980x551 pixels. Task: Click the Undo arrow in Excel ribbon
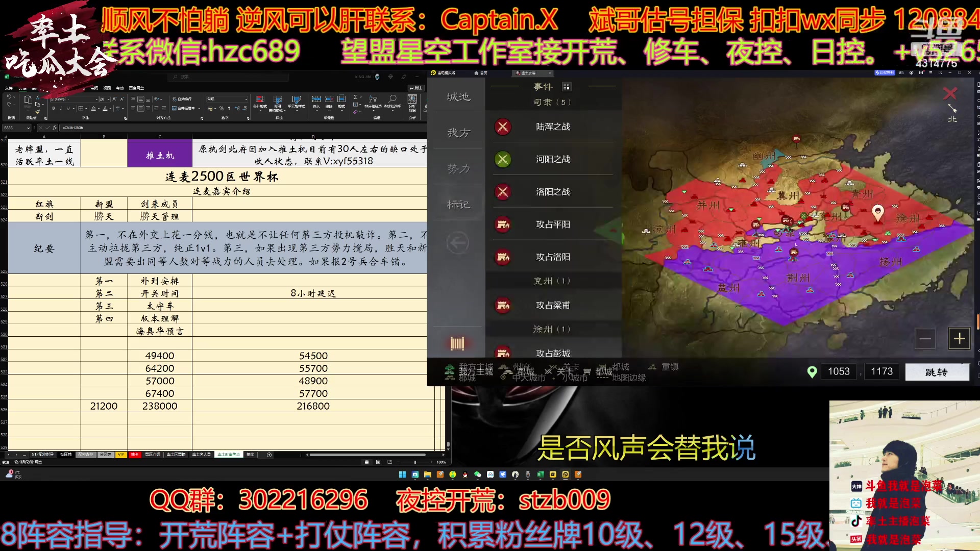[9, 96]
